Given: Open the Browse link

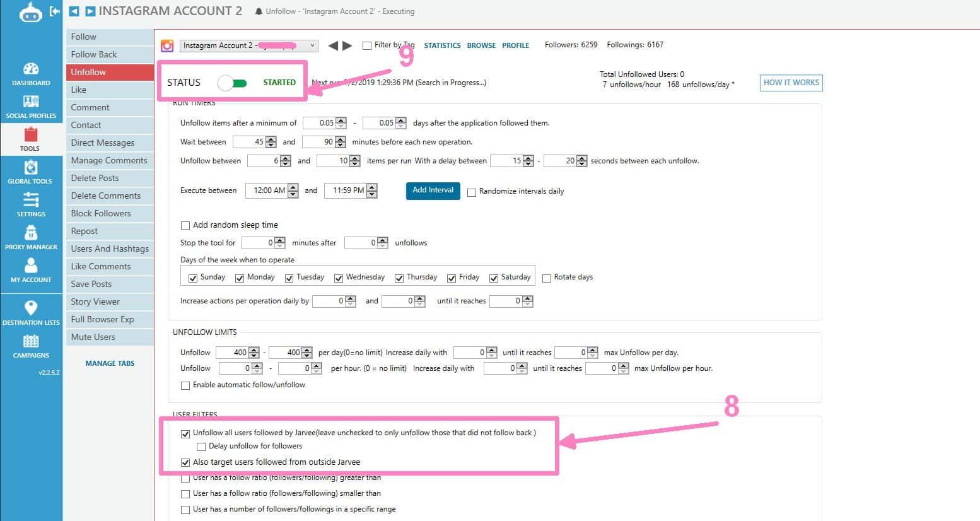Looking at the screenshot, I should coord(481,45).
